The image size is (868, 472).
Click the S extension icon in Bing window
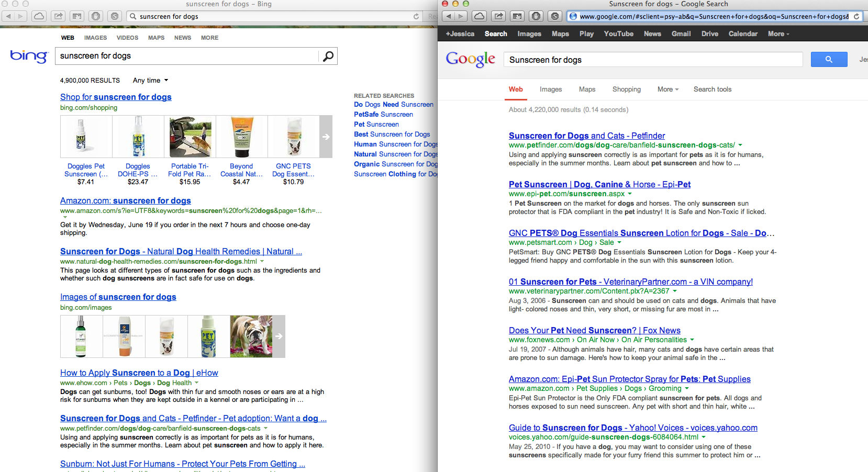pyautogui.click(x=115, y=16)
